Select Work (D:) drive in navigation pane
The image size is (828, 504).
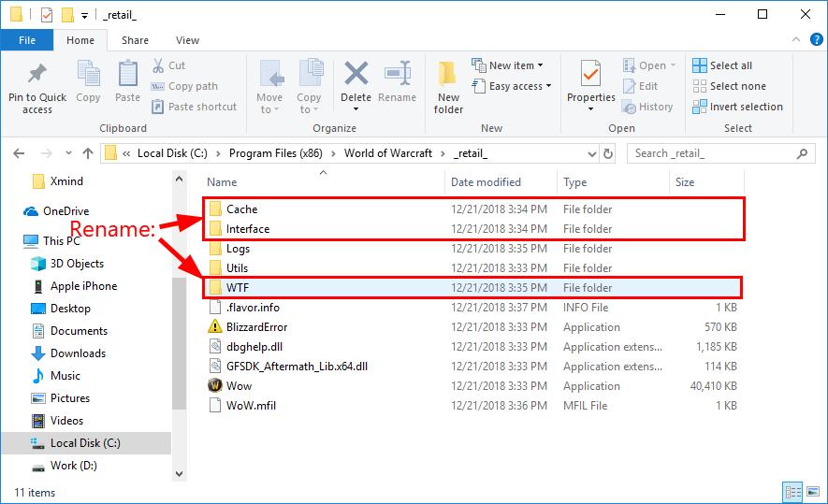click(73, 466)
